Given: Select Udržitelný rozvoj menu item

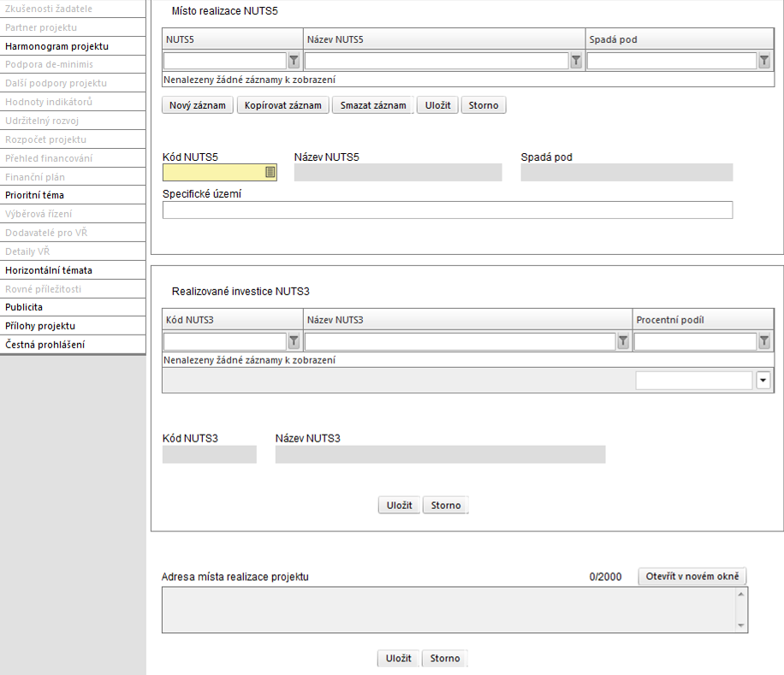Looking at the screenshot, I should coord(73,121).
